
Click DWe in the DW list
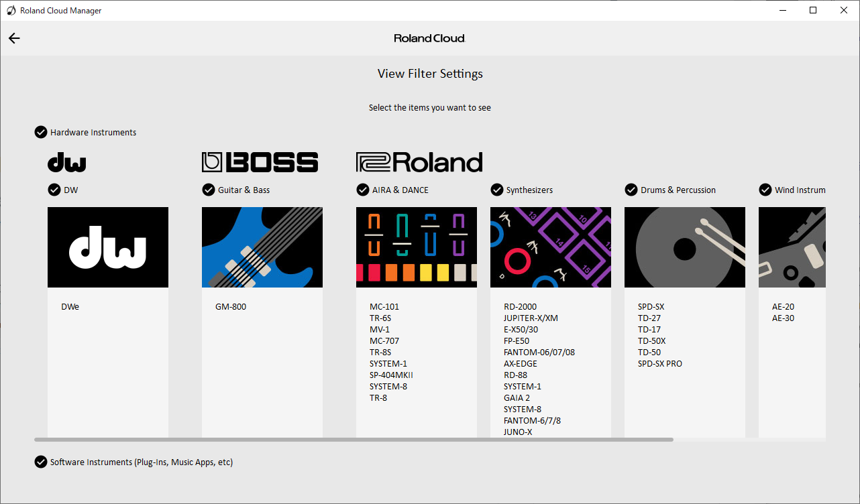tap(70, 307)
